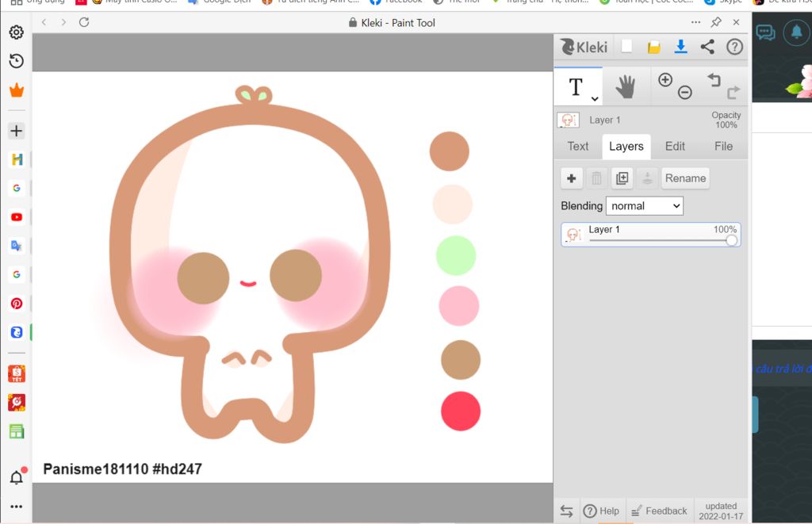Undo the last action in Kleki
The image size is (812, 524).
point(714,80)
